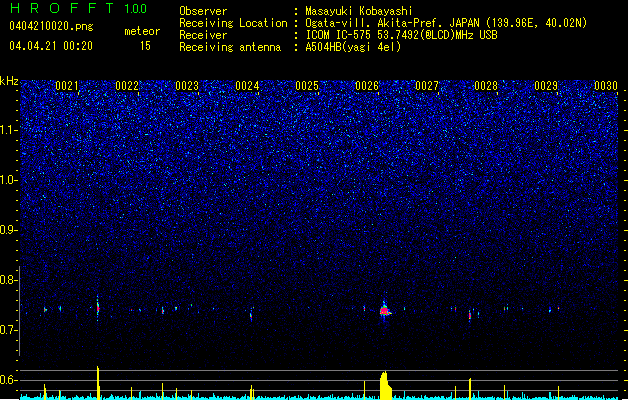Click the red echo spot before 0028

tap(470, 316)
